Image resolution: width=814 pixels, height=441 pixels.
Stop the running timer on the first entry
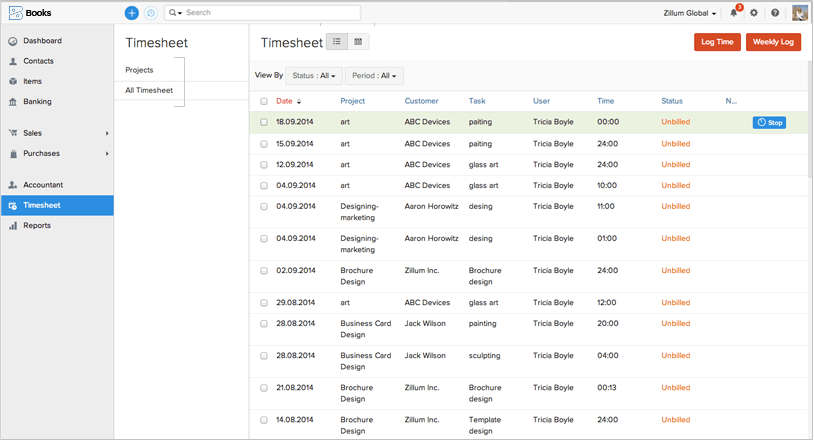[x=769, y=122]
